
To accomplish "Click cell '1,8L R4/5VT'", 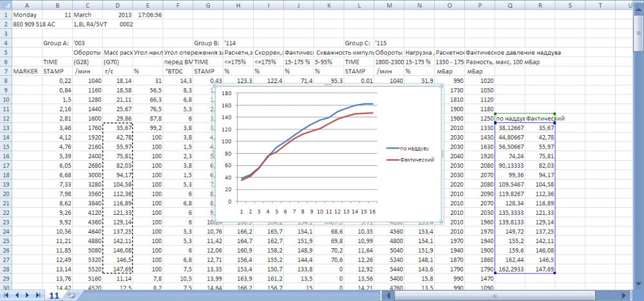I will pos(88,24).
